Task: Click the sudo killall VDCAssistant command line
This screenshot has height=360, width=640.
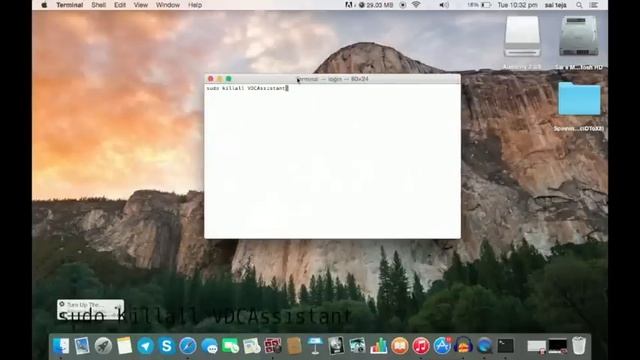Action: pos(246,88)
